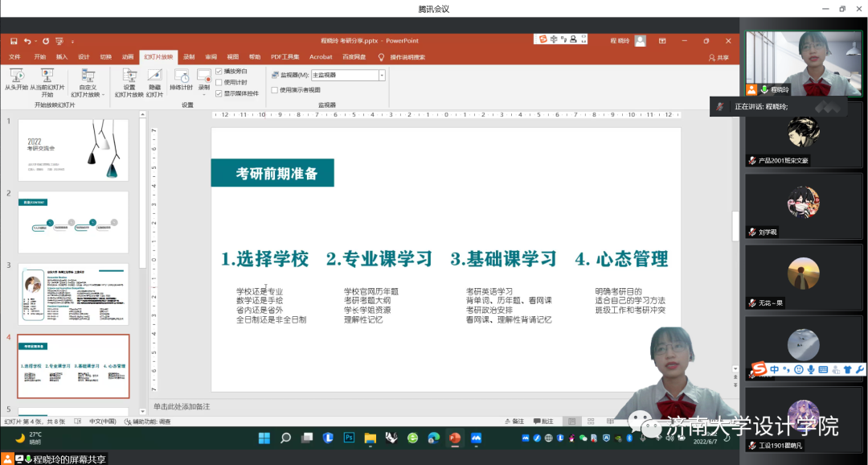Enable the 使用计时 (Use Timings) checkbox

(x=219, y=82)
